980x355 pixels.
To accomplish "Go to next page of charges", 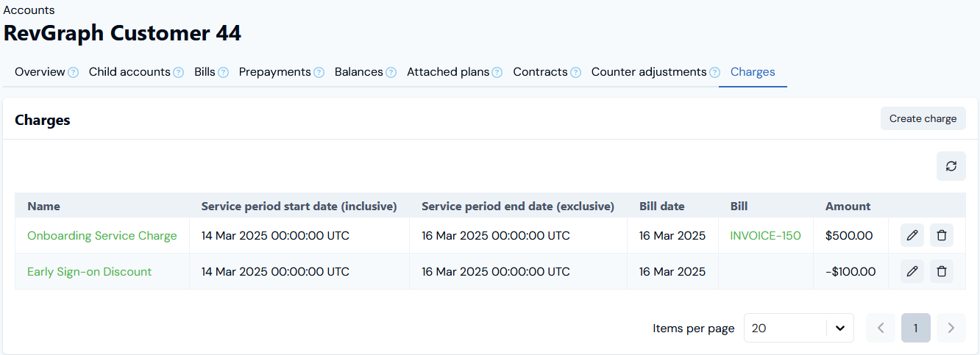I will pos(951,328).
